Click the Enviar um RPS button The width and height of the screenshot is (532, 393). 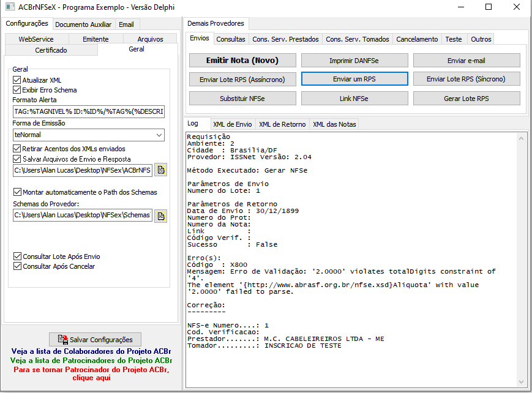(354, 79)
